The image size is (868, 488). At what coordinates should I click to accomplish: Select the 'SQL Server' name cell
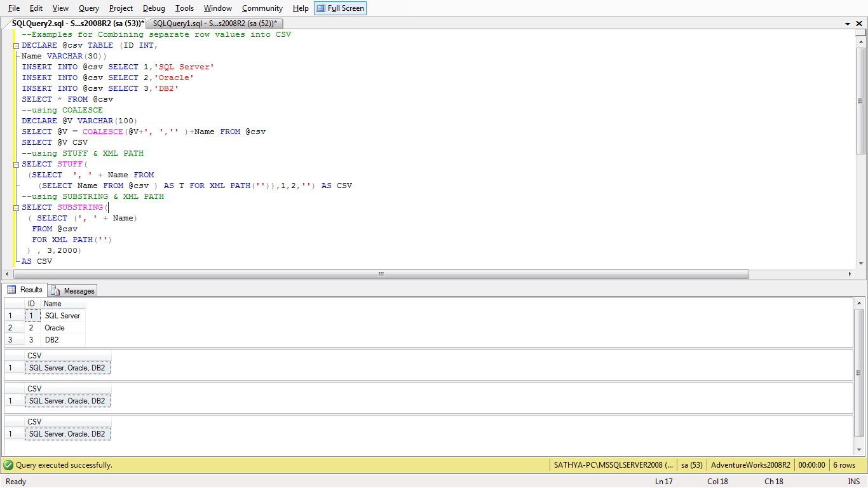click(63, 315)
